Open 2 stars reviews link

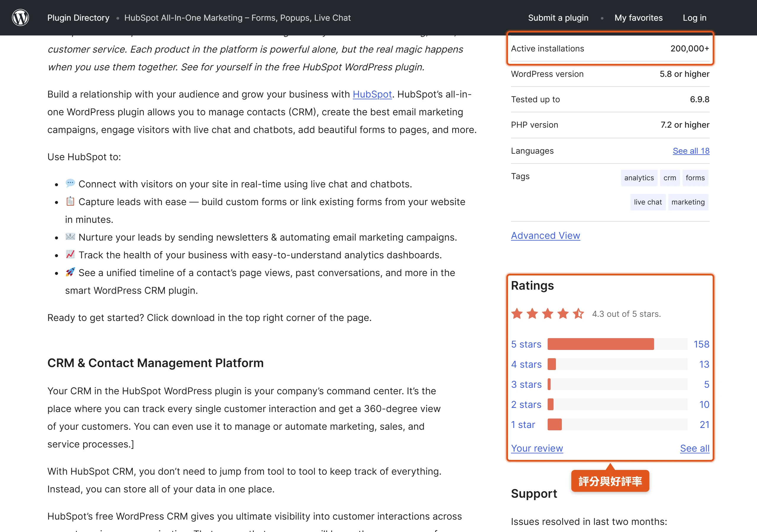click(526, 404)
